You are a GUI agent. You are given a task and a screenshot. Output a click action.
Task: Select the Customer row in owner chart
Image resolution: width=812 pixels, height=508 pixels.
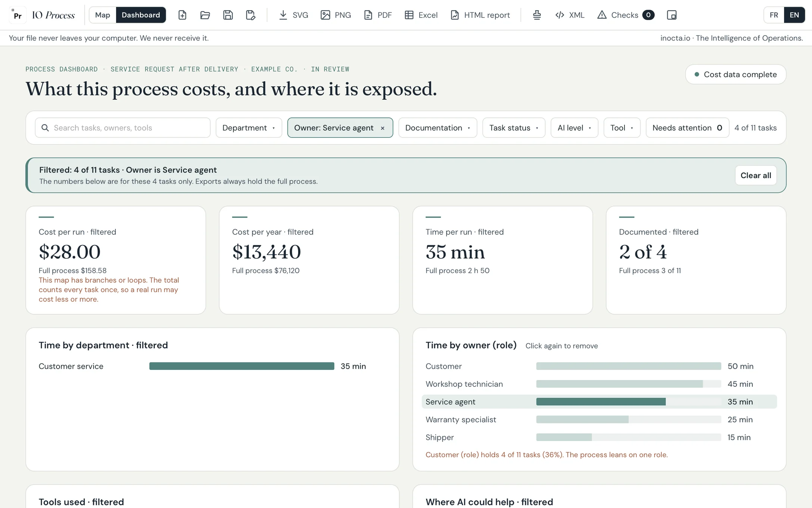(x=599, y=366)
